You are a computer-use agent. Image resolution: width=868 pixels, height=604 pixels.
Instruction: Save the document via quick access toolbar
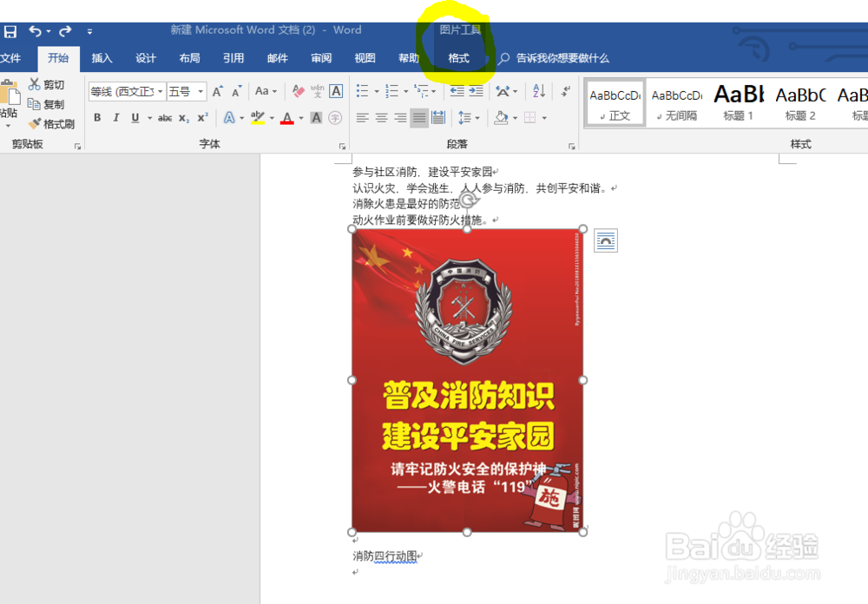point(10,31)
